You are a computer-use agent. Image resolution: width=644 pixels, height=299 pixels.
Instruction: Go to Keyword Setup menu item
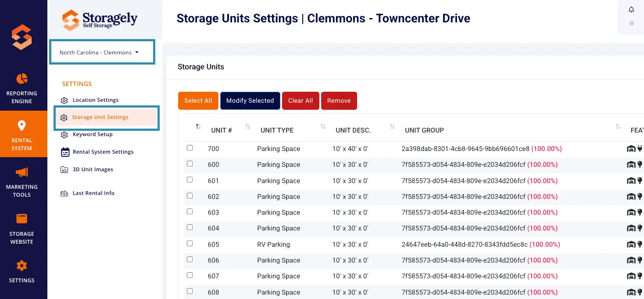tap(93, 134)
